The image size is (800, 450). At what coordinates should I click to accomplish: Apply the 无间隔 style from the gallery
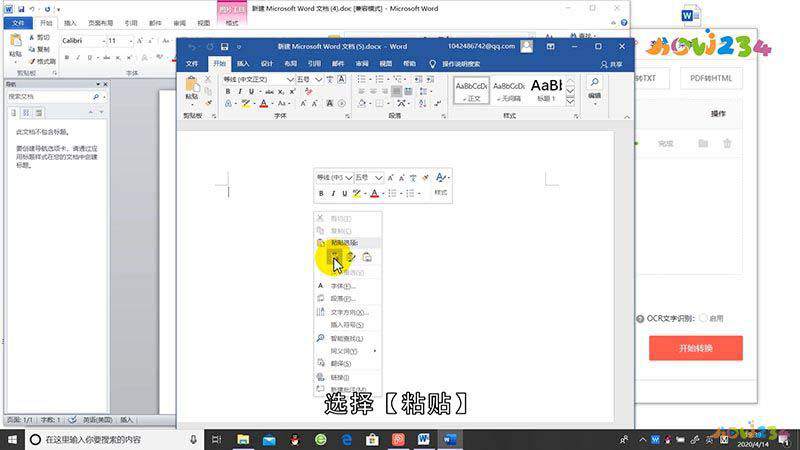point(509,90)
